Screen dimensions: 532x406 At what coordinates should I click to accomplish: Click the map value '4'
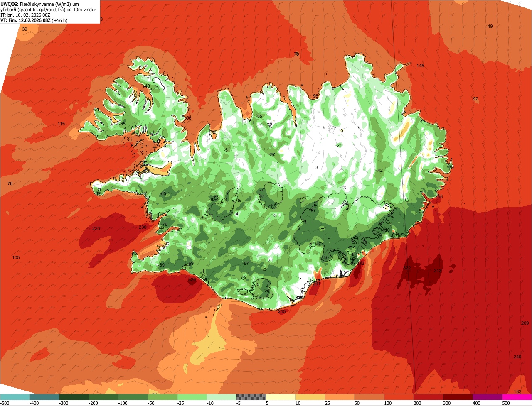point(237,214)
